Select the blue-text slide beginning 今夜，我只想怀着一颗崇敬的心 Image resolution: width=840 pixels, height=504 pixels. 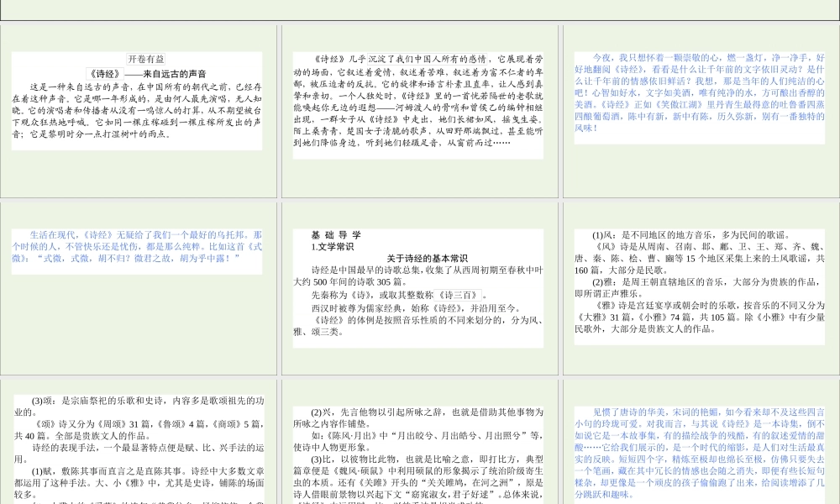(x=701, y=112)
